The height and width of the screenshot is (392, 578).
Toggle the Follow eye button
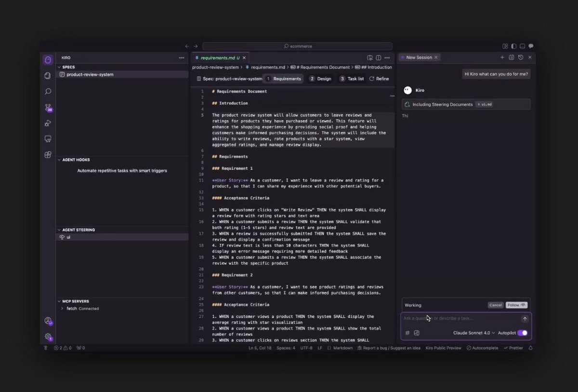pos(516,305)
